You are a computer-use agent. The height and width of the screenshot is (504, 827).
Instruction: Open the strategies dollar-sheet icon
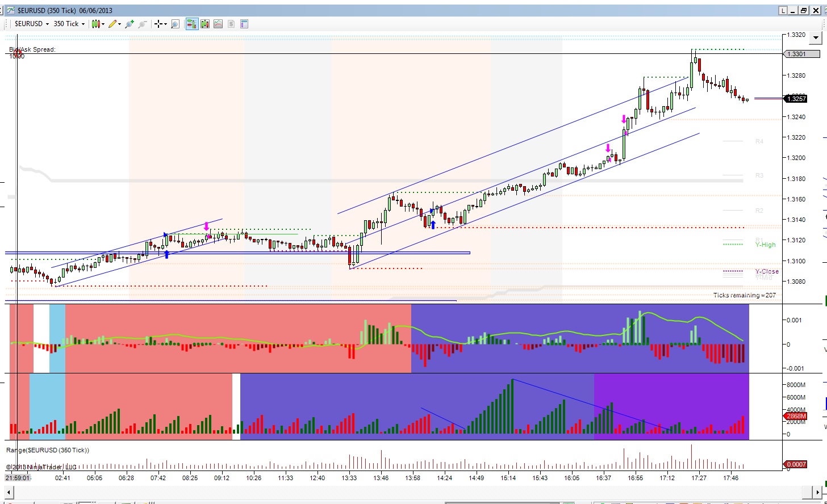pos(231,24)
